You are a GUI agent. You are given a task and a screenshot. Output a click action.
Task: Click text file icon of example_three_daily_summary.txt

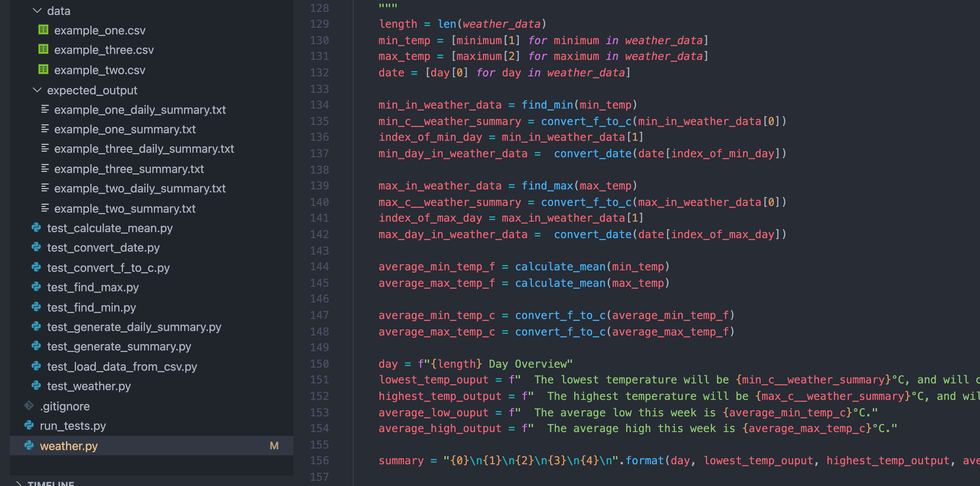pos(45,148)
